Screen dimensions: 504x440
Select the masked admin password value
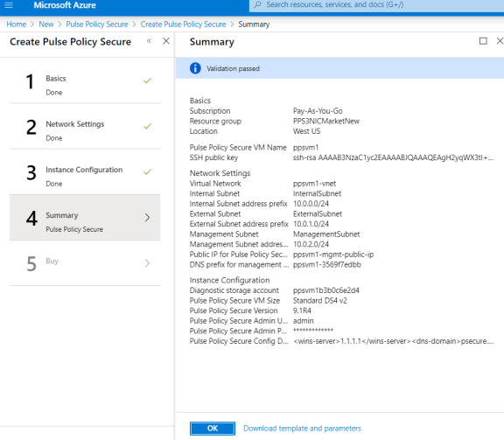[x=313, y=331]
